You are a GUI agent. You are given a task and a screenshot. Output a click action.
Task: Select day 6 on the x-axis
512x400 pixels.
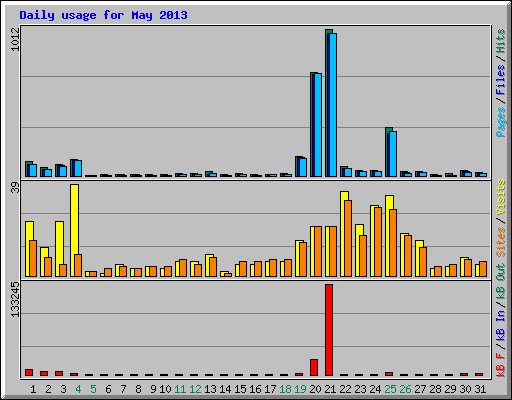(x=108, y=389)
